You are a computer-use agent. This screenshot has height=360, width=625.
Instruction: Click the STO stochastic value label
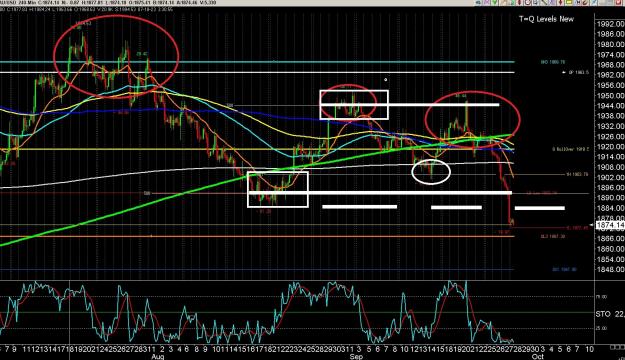click(610, 314)
